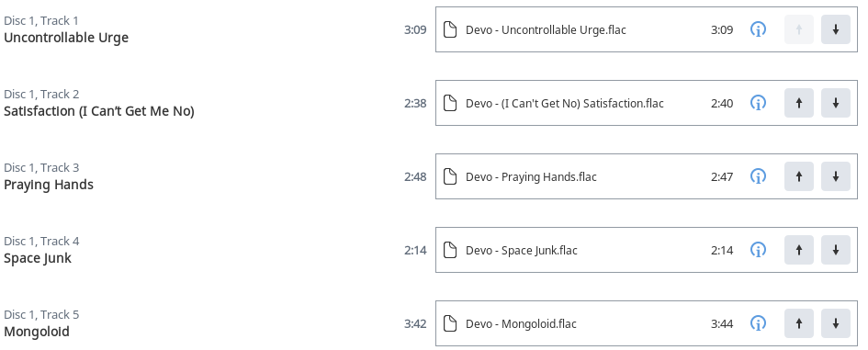Click the Satisfaction (I Can't Get Me No) title
The image size is (868, 350).
point(99,111)
